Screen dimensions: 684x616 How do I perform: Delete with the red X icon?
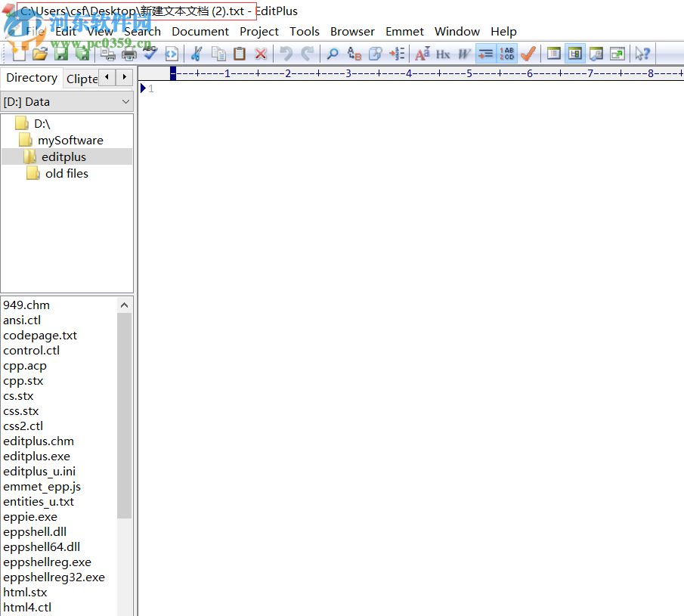point(261,54)
